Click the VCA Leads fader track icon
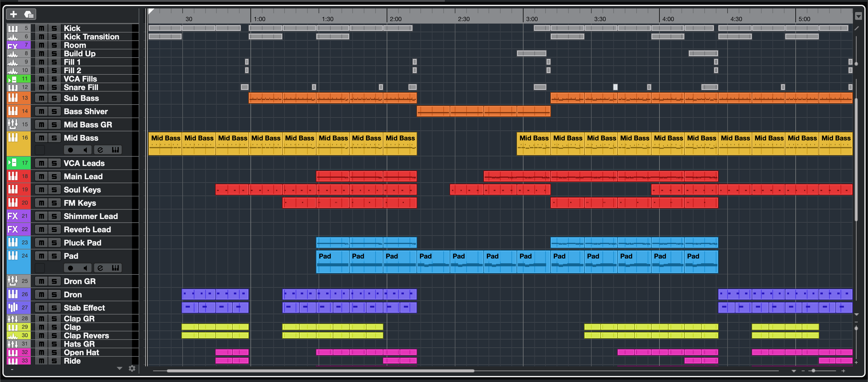Viewport: 868px width, 382px height. click(13, 163)
